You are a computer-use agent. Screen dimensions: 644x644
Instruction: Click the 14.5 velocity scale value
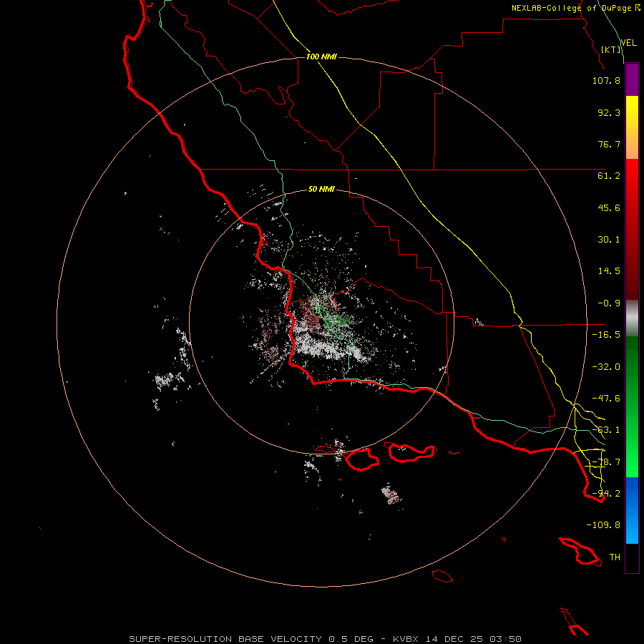point(609,271)
